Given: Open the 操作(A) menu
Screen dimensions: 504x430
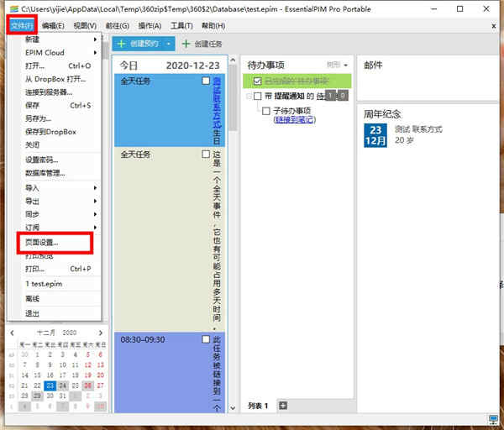Looking at the screenshot, I should (150, 26).
